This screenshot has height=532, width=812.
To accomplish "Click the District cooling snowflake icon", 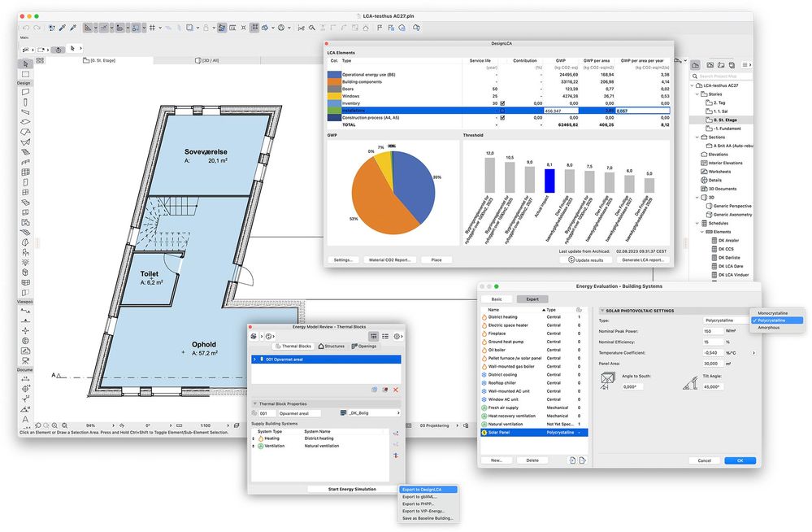I will click(x=484, y=375).
